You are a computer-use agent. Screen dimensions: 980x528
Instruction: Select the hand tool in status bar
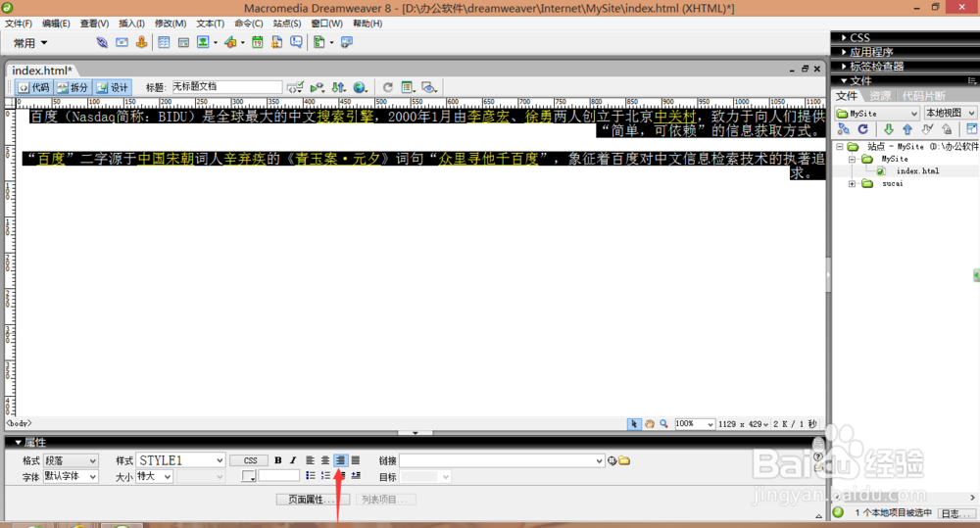coord(650,423)
